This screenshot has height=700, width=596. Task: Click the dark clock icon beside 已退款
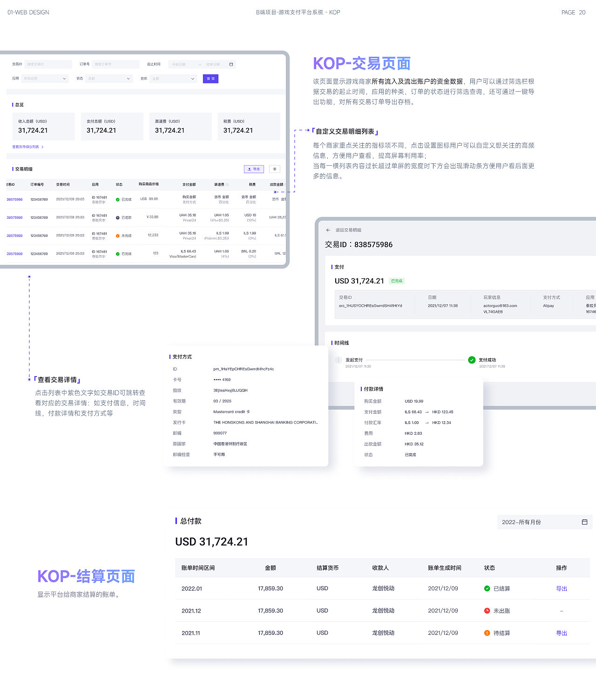(x=118, y=218)
